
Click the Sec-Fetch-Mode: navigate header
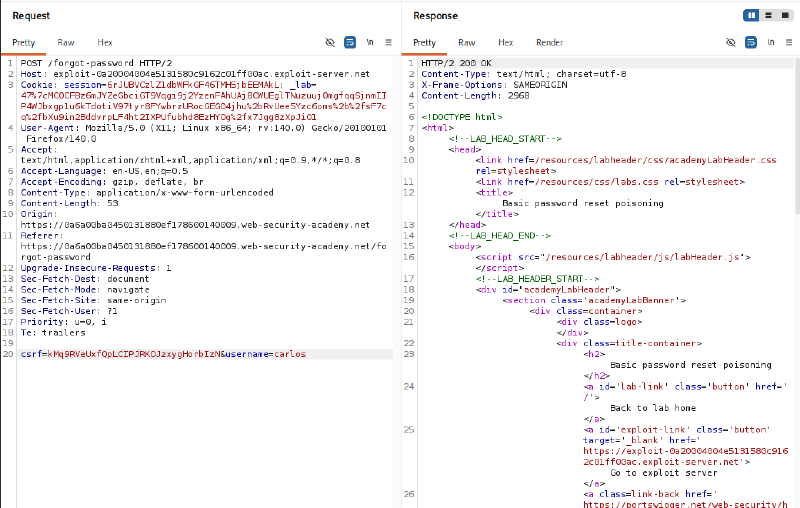click(x=85, y=289)
